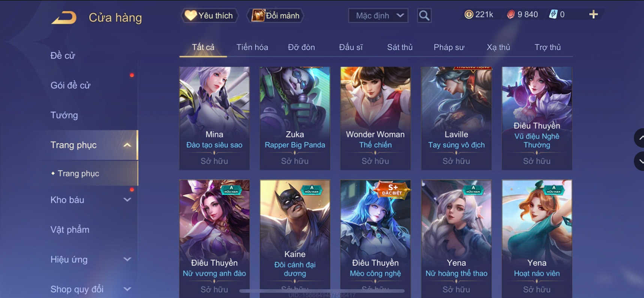
Task: Tap the plus icon to add currency
Action: click(x=593, y=15)
